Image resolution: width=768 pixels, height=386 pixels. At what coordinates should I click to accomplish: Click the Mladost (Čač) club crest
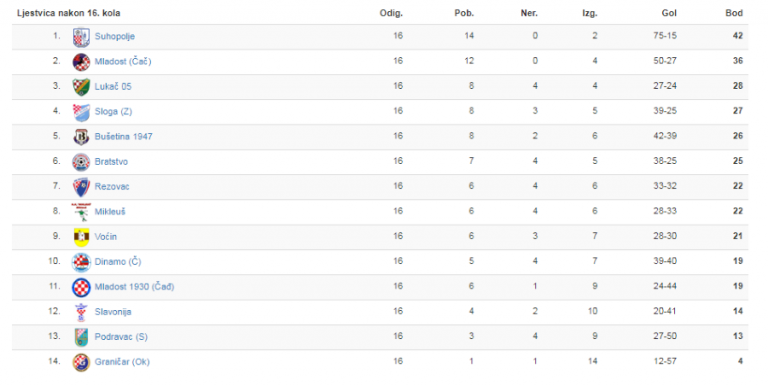81,62
